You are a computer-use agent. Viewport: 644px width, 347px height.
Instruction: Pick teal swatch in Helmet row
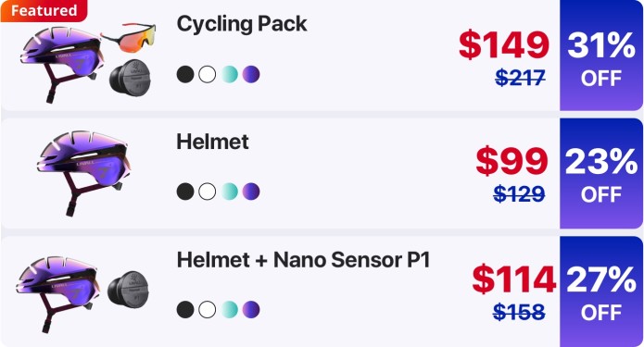pyautogui.click(x=229, y=192)
